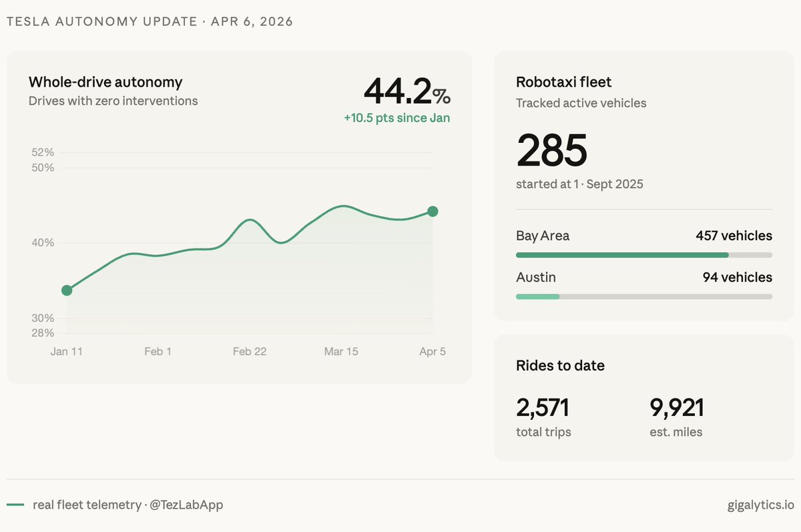
Task: Click 'est. miles' caption
Action: 676,432
